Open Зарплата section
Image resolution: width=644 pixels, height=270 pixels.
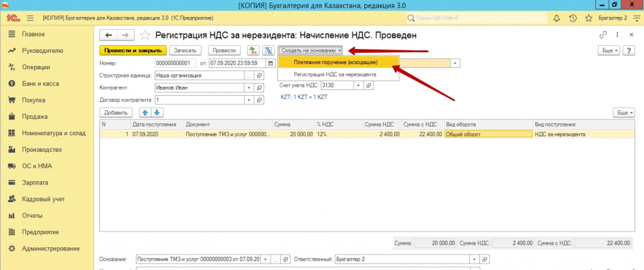click(35, 183)
